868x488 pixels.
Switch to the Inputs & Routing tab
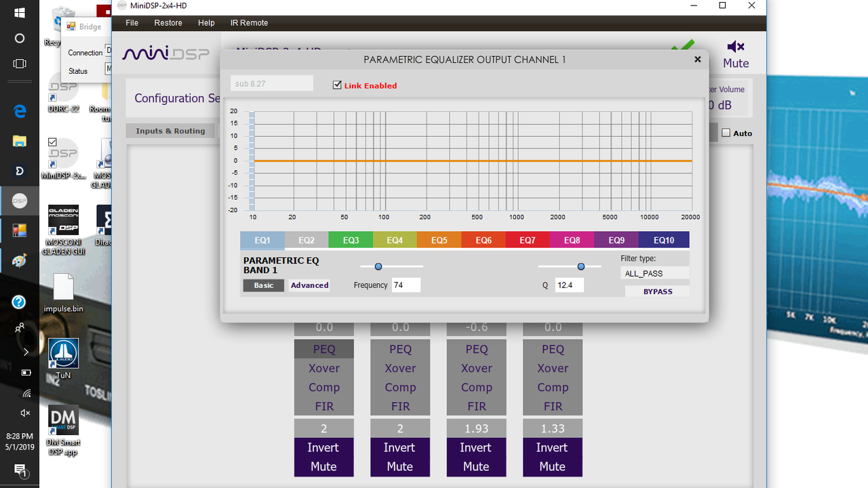(x=170, y=131)
